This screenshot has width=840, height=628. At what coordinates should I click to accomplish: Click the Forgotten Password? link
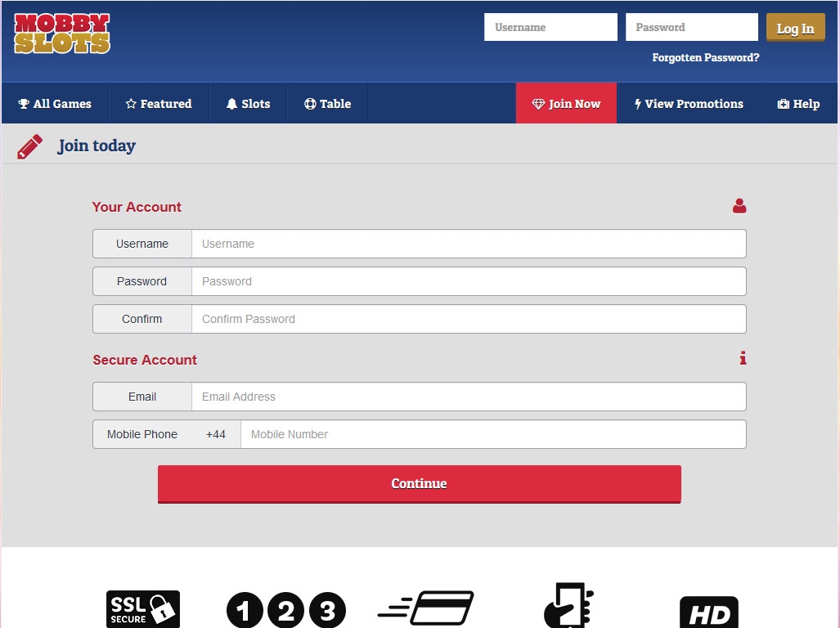point(705,58)
